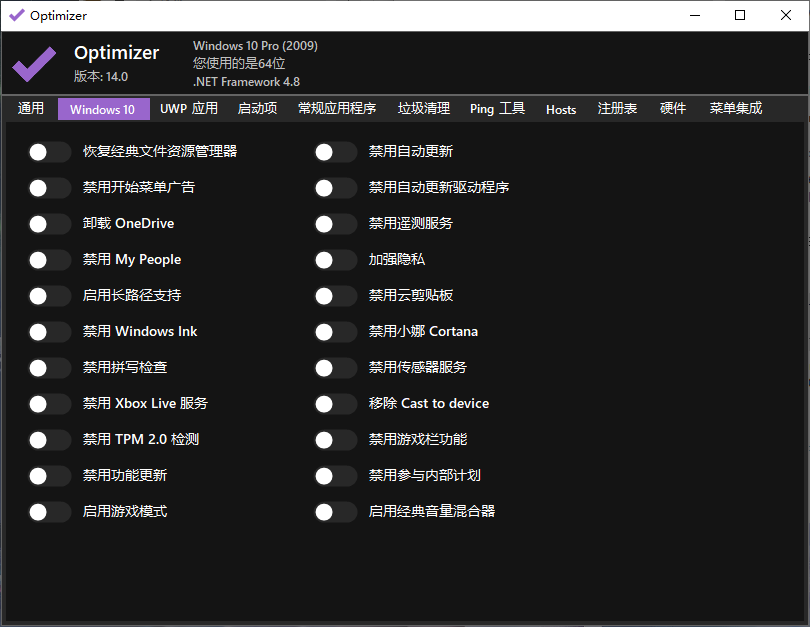Toggle 禁用传感器服务 switch
The image size is (810, 627).
[x=336, y=368]
